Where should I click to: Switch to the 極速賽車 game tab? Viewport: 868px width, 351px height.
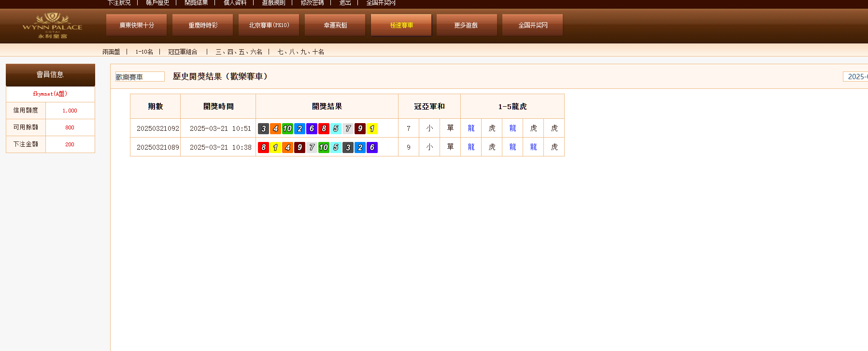(401, 25)
